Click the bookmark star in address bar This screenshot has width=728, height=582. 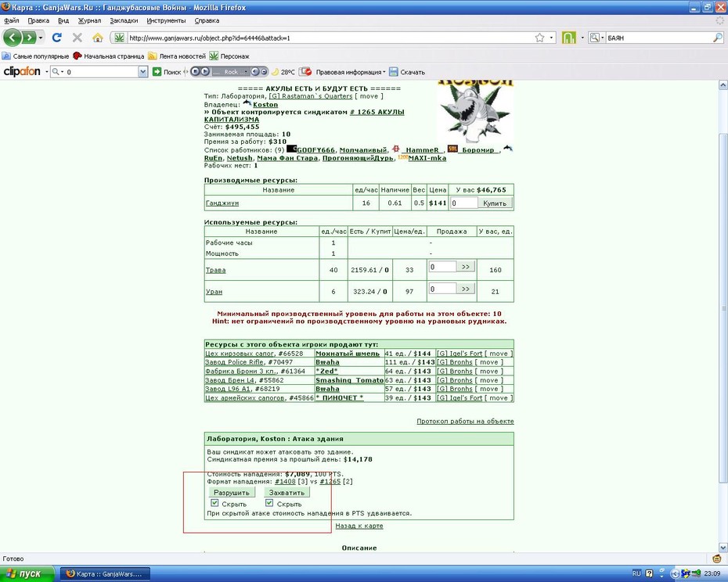coord(539,38)
